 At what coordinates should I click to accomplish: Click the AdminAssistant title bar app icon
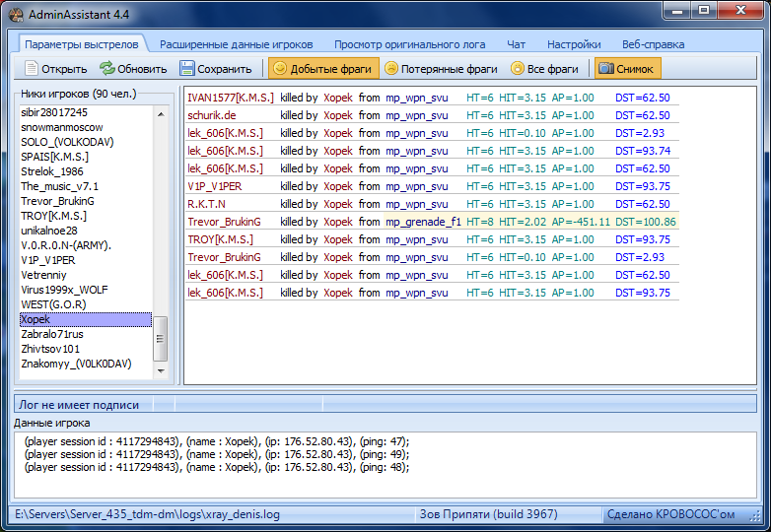pos(16,14)
